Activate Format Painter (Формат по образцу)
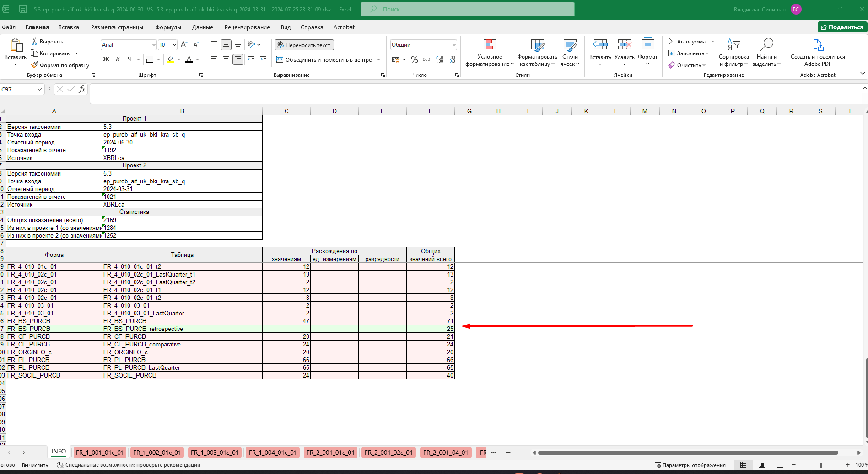This screenshot has width=868, height=474. 34,65
